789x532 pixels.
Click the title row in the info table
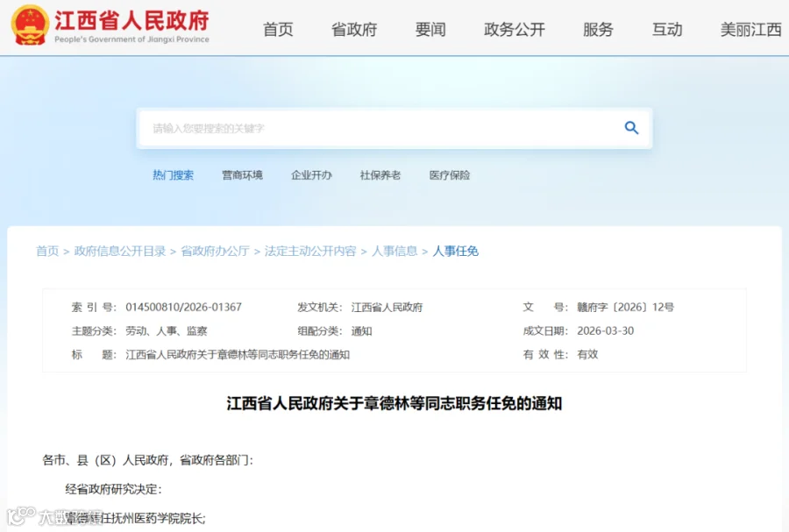[210, 354]
